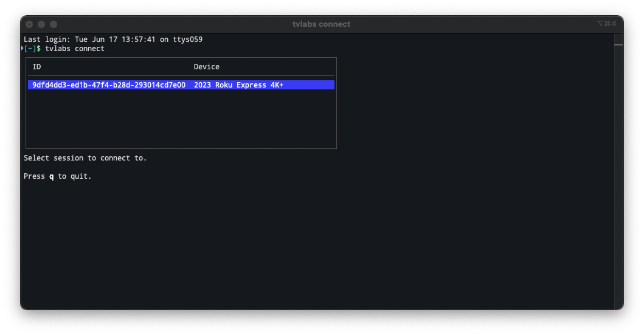This screenshot has height=335, width=644.
Task: Click the terminal scrollbar marker
Action: point(618,45)
